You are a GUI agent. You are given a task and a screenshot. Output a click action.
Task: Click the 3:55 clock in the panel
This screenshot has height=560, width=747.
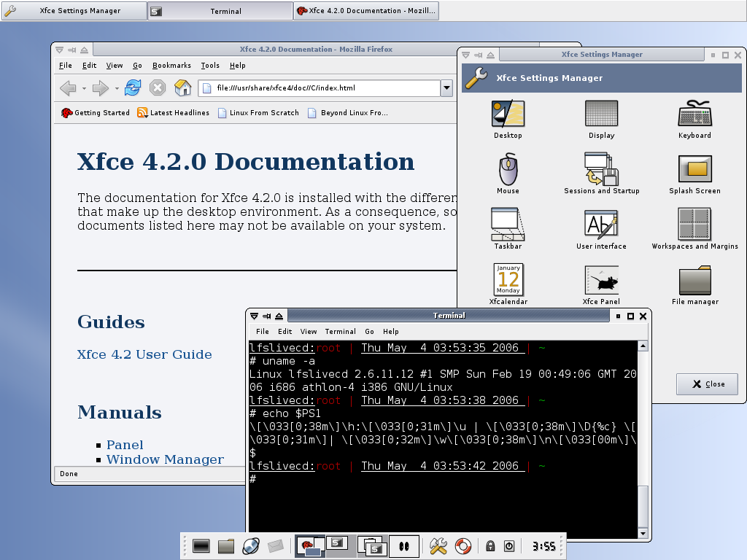543,546
